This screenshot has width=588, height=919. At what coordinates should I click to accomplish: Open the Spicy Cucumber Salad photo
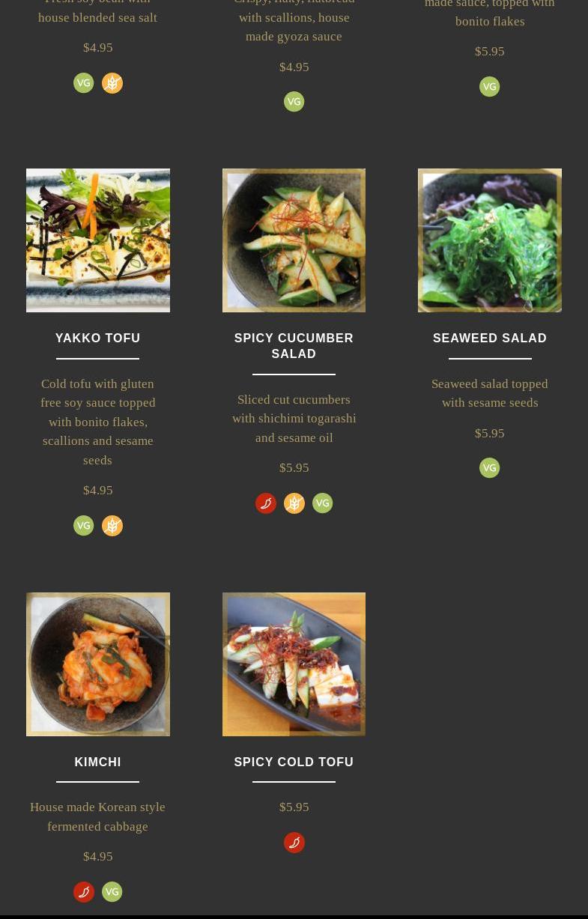[x=294, y=240]
